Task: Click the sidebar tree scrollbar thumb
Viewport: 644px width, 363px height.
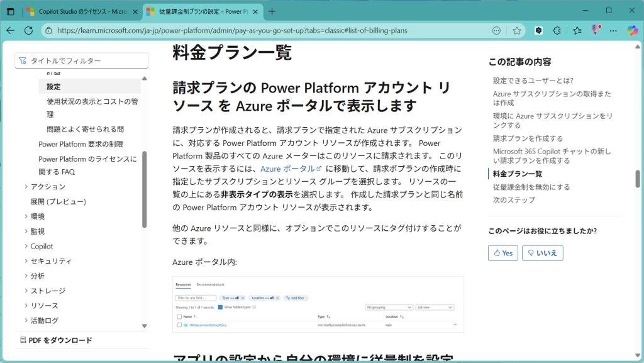Action: pyautogui.click(x=144, y=189)
